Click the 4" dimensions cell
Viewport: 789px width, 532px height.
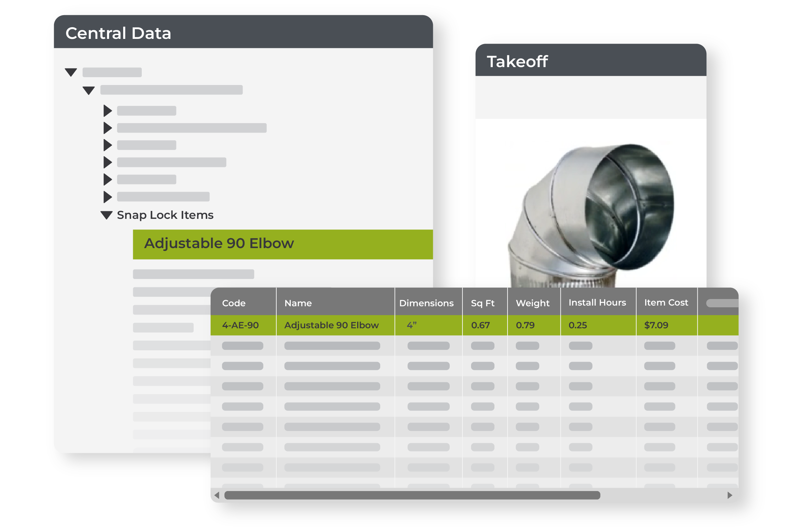(x=428, y=325)
